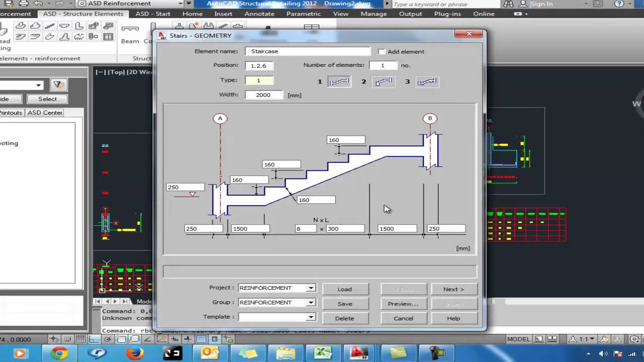Click spread footing icon in ribbon top row

point(21,25)
